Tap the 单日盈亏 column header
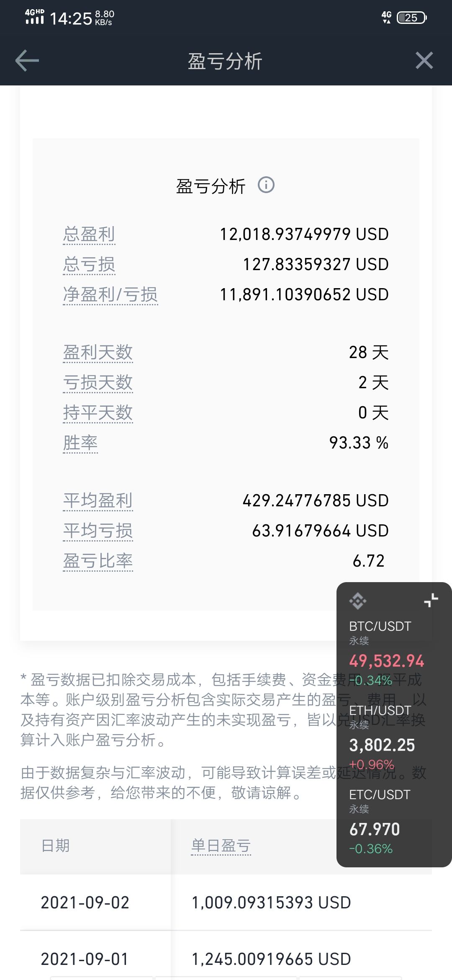452x980 pixels. pyautogui.click(x=221, y=846)
